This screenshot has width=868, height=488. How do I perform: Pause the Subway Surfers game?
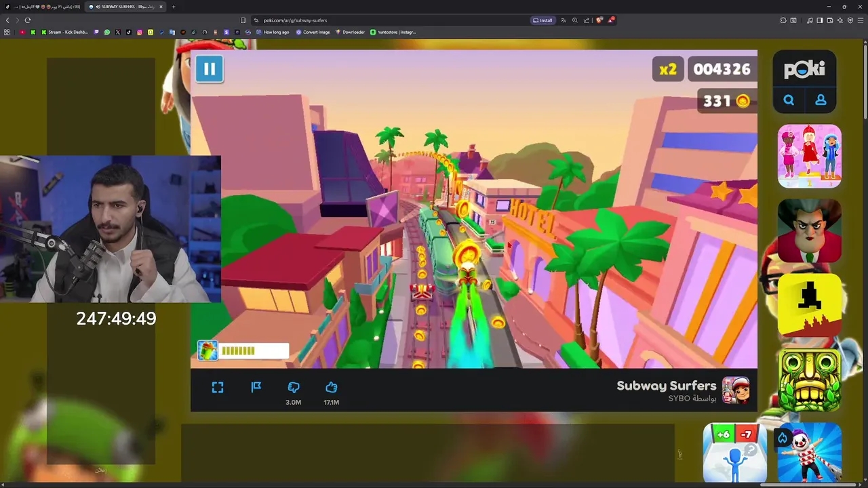tap(210, 69)
